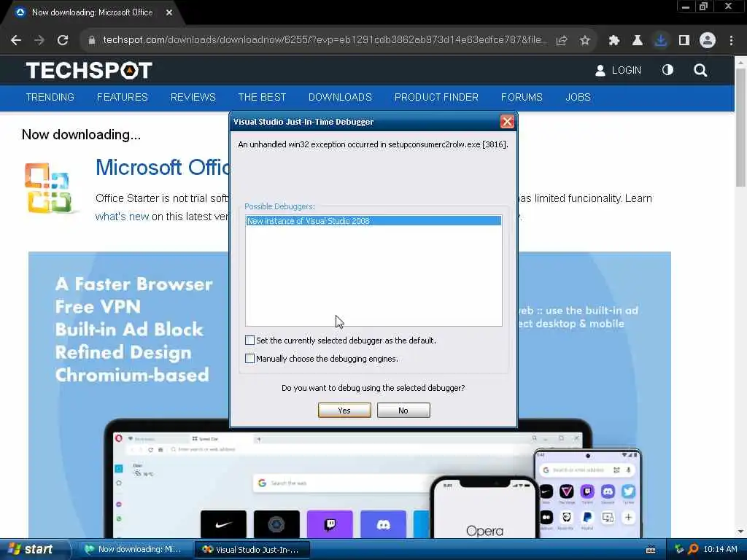Open Chrome Labs flask icon

pos(638,41)
